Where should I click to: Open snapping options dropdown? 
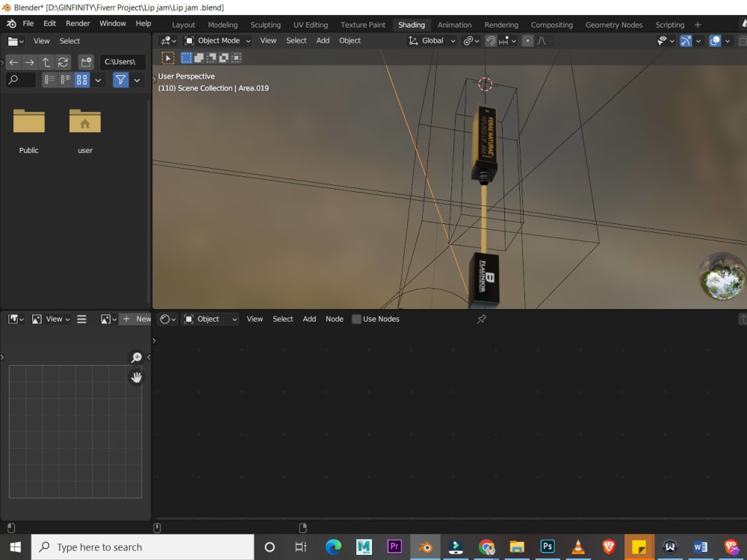pos(508,41)
